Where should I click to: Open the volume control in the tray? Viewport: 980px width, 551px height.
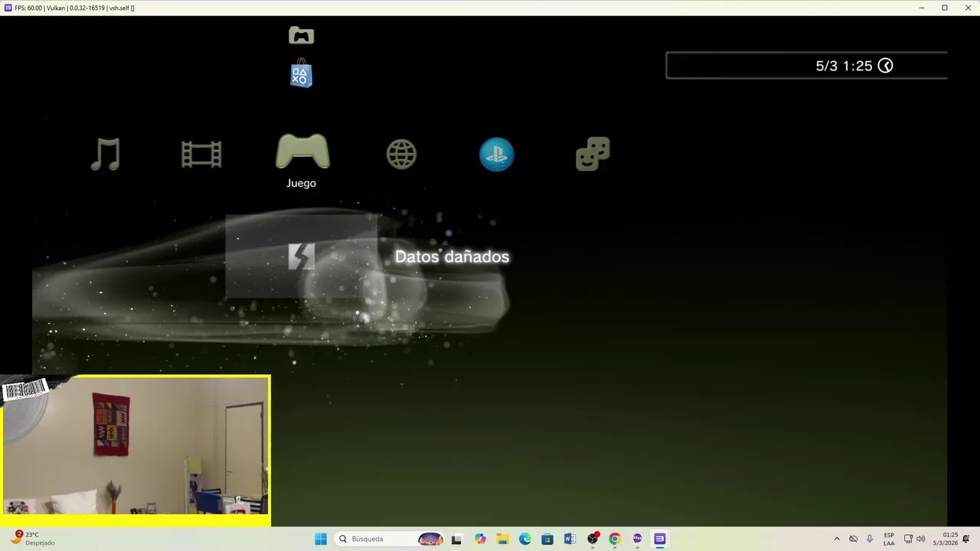[x=920, y=539]
